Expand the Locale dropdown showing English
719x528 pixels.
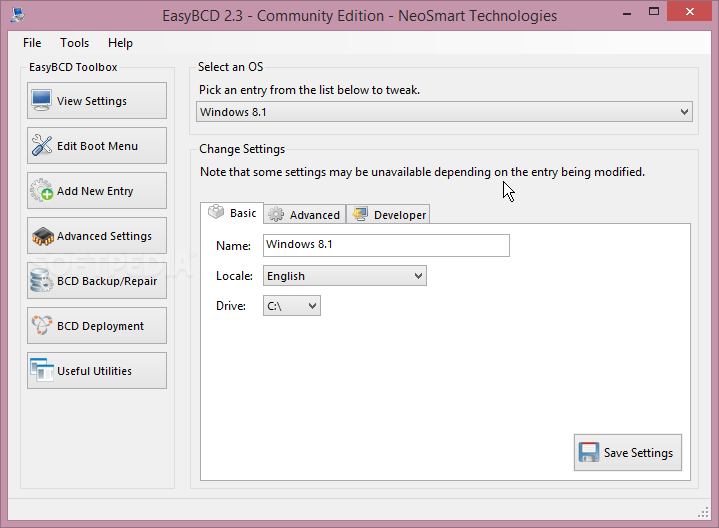click(345, 276)
